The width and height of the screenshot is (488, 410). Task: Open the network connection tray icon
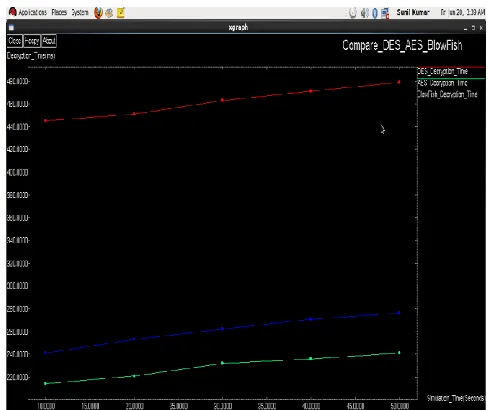[x=385, y=13]
